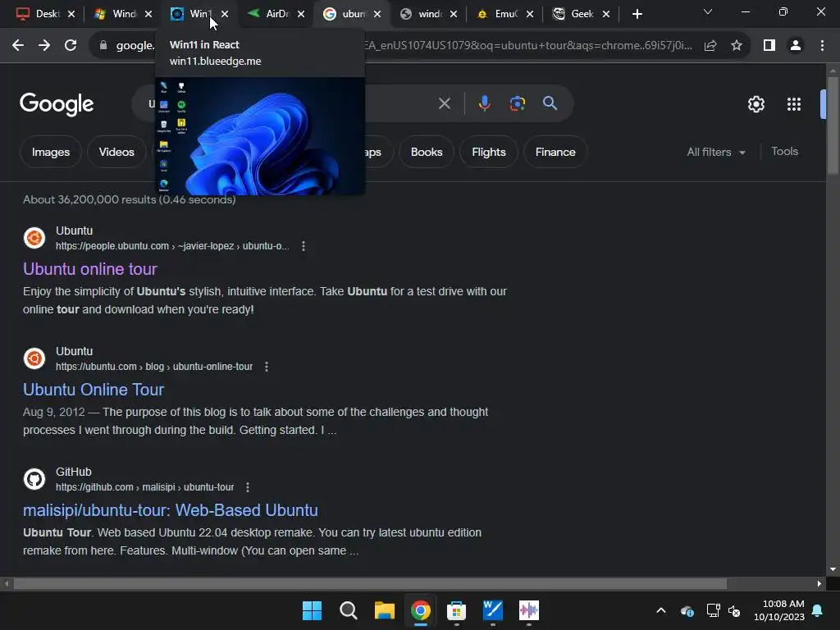This screenshot has height=630, width=840.
Task: Open the Word-like app on taskbar
Action: (x=493, y=610)
